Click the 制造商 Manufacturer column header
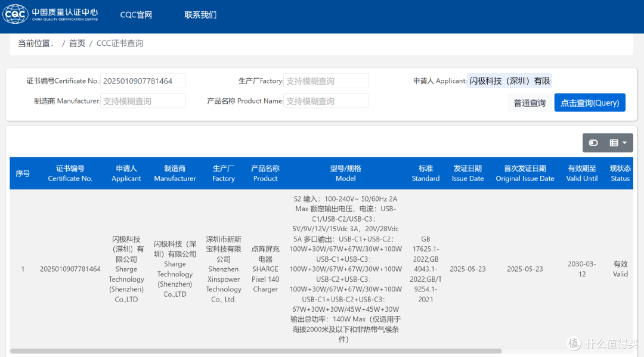 point(175,173)
